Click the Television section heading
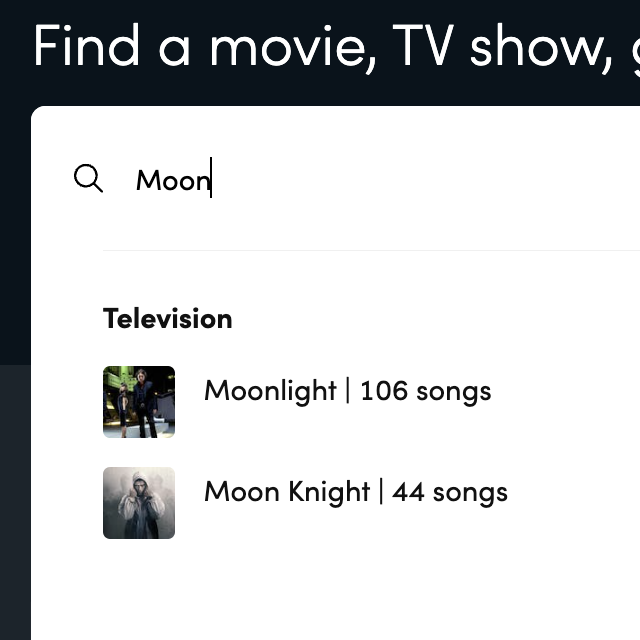 (x=167, y=319)
